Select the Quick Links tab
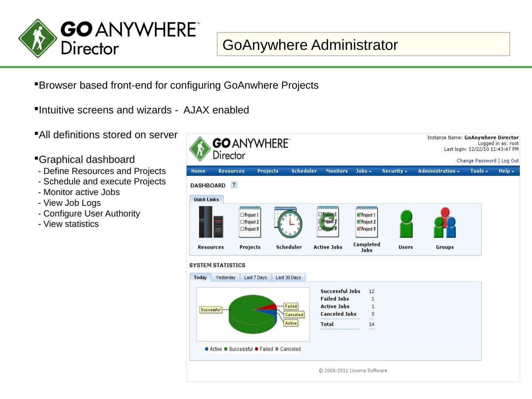 207,199
